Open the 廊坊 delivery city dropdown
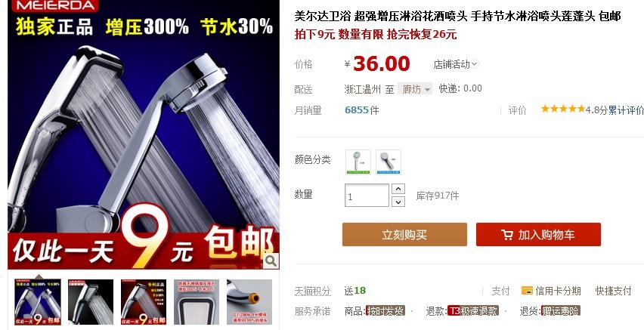The height and width of the screenshot is (330, 644). [415, 89]
